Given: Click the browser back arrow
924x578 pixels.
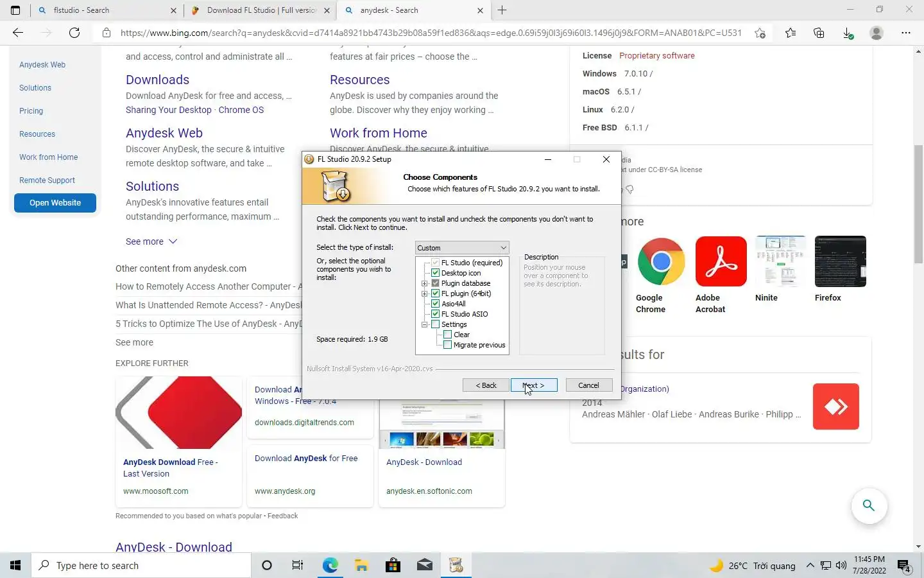Looking at the screenshot, I should click(18, 33).
